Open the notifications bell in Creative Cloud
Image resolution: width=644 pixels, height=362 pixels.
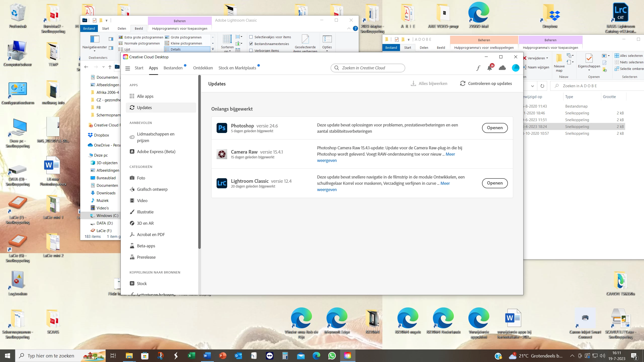click(490, 68)
